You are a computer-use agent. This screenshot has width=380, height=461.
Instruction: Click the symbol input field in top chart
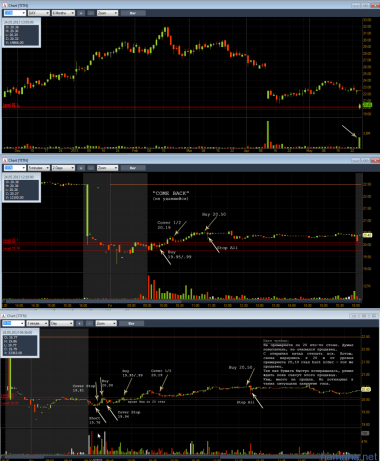coord(15,13)
